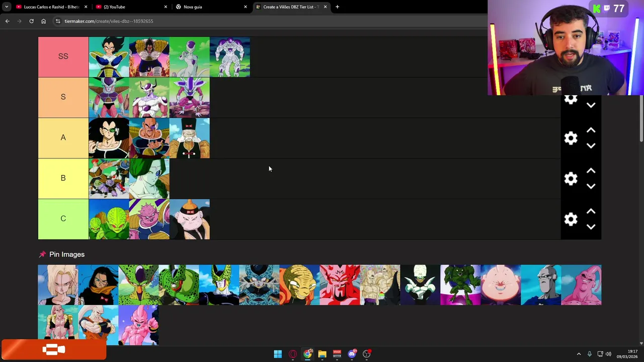Go back in browser history
644x362 pixels.
[7, 21]
